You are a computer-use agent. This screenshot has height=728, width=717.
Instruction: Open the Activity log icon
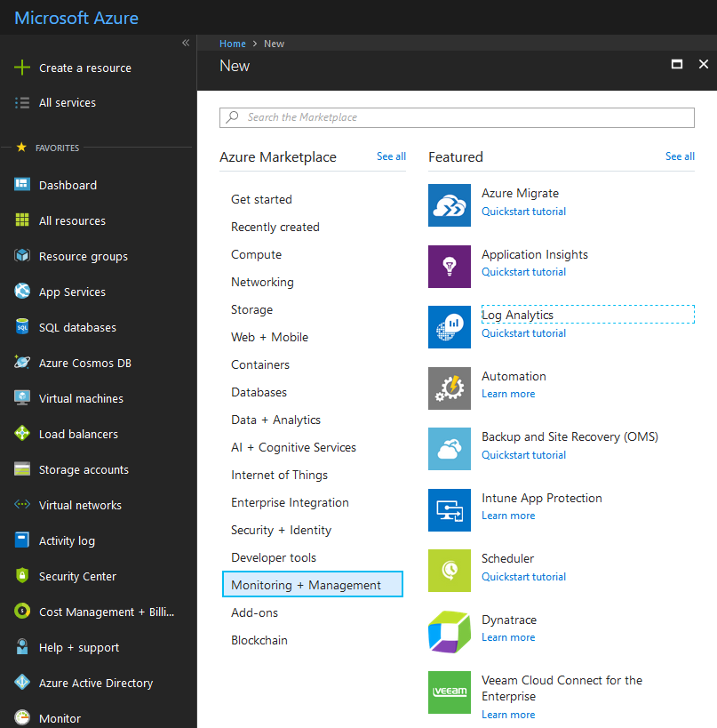click(22, 540)
